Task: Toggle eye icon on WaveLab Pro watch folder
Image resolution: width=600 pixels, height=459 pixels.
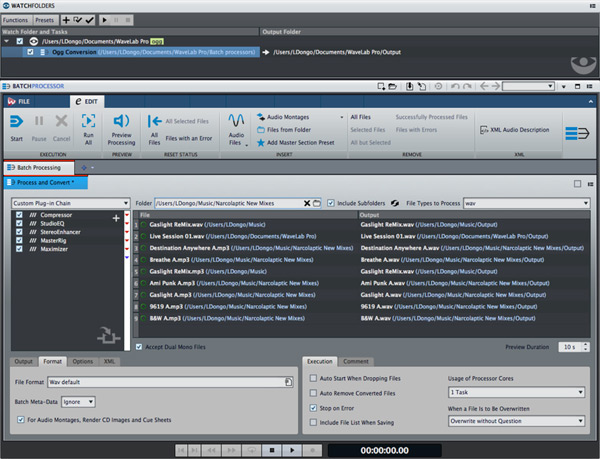Action: click(34, 41)
